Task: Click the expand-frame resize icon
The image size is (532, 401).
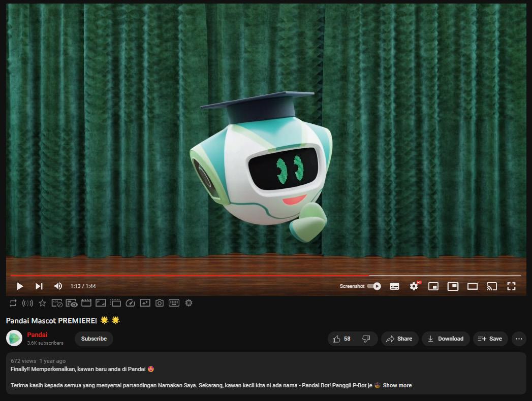Action: pyautogui.click(x=101, y=303)
